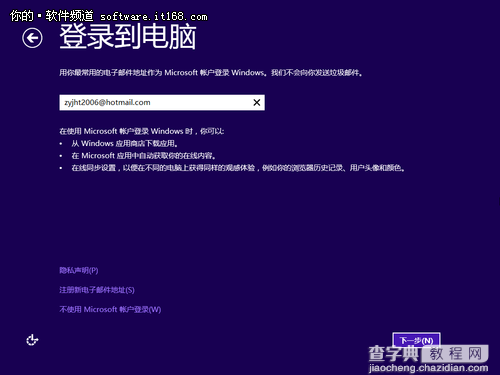Click the Microsoft account instruction sentence above the email field
This screenshot has width=500, height=375.
[211, 73]
